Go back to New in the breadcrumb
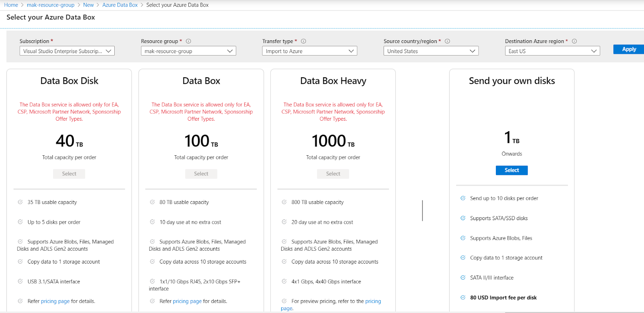 (89, 5)
